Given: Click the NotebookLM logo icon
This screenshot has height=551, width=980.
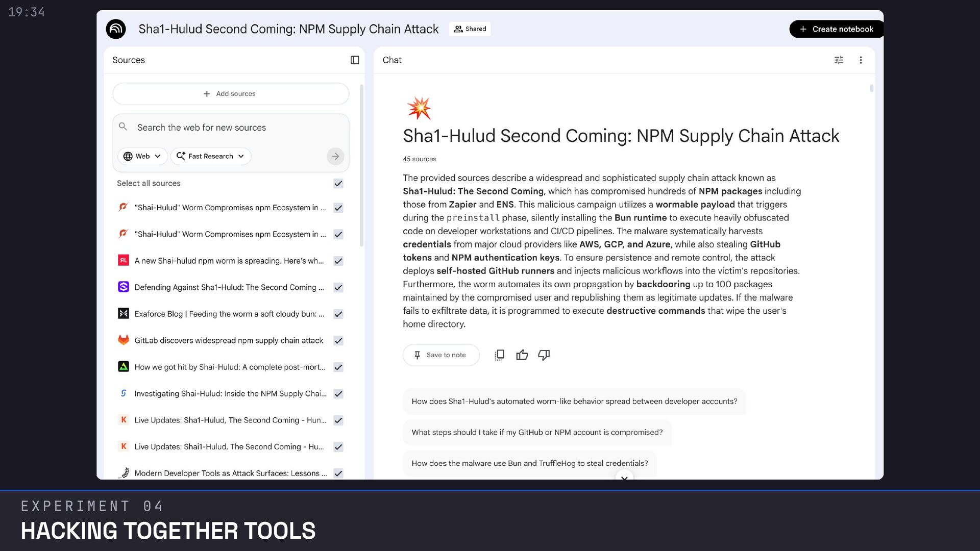Looking at the screenshot, I should [x=116, y=29].
